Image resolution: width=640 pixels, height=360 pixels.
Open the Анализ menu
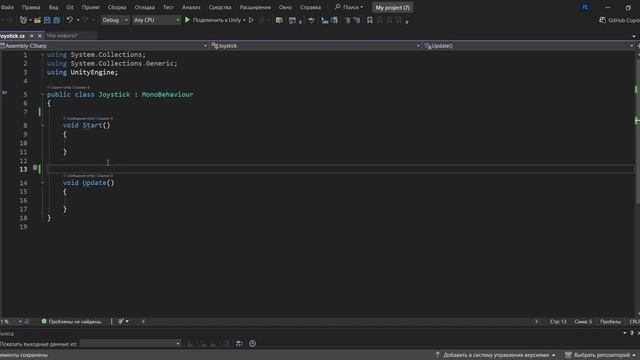click(x=191, y=7)
